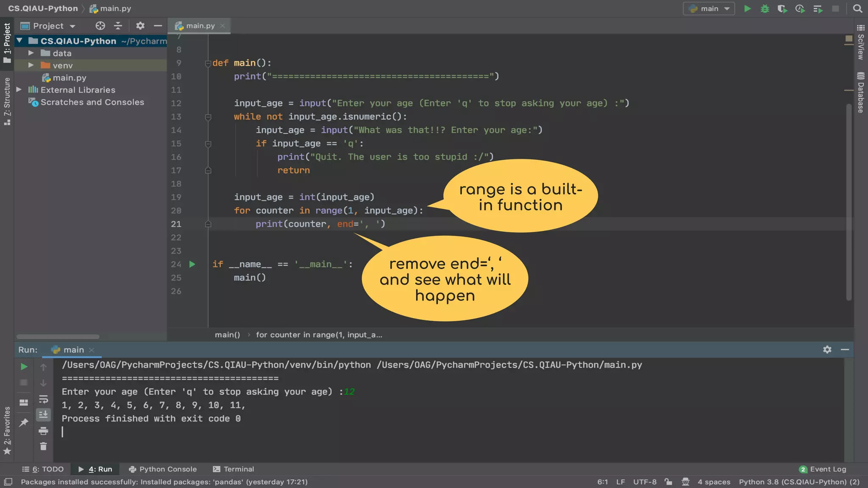This screenshot has width=868, height=488.
Task: Click the print icon in Run panel
Action: point(43,431)
